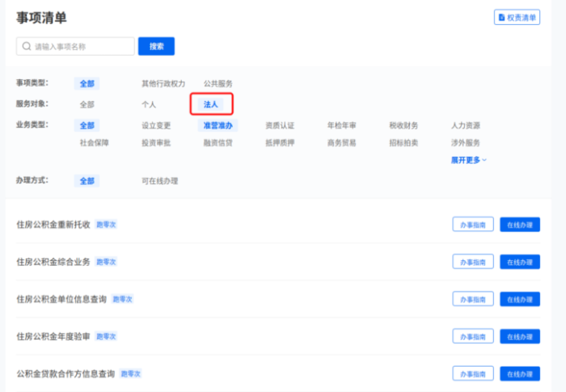The image size is (566, 392).
Task: Click the 跑零次 tag on 住房公积金综合业务
Action: coord(106,262)
